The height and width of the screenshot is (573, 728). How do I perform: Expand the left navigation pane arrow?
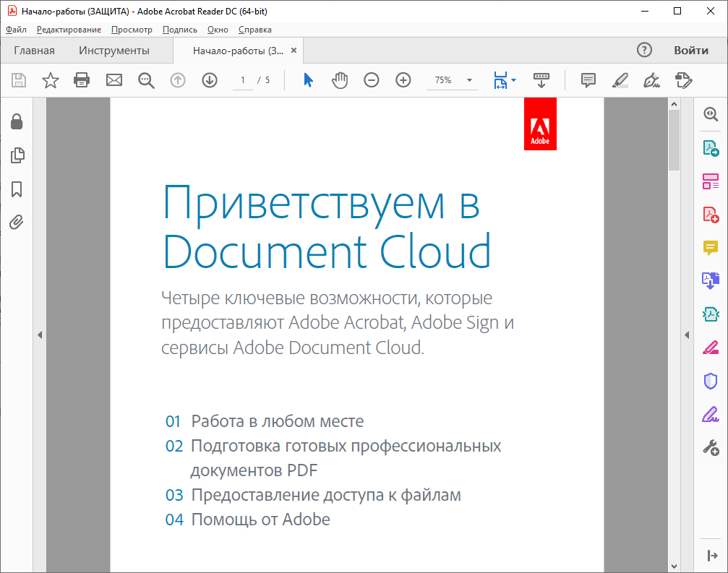click(40, 335)
